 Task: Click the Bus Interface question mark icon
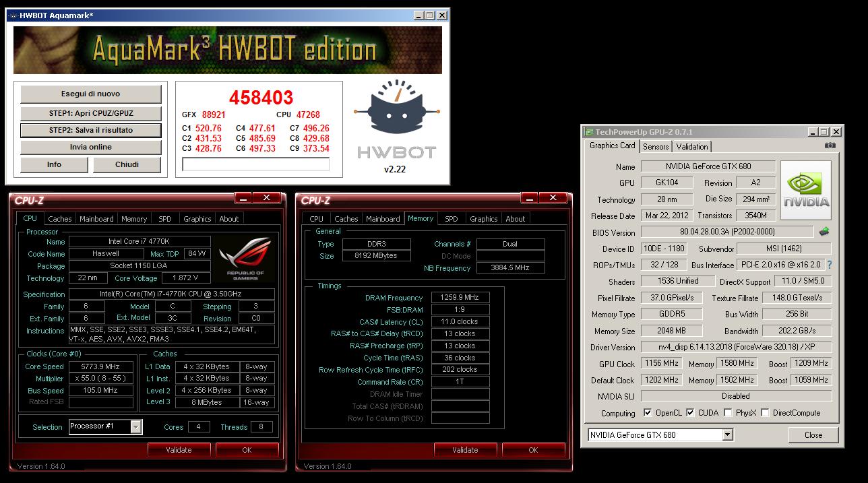tap(830, 265)
